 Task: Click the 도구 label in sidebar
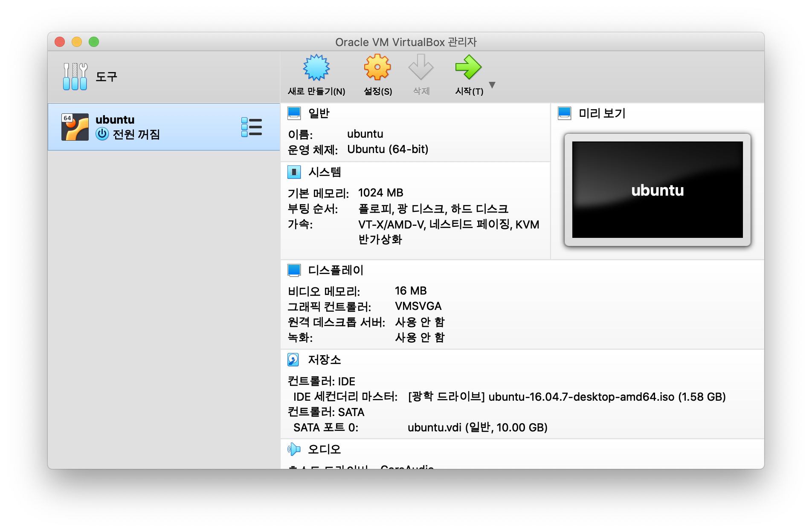pyautogui.click(x=106, y=77)
